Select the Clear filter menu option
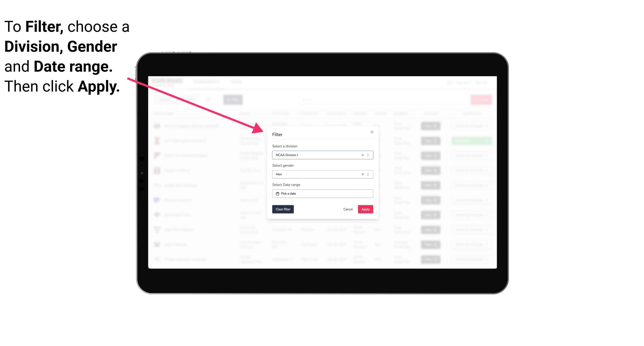The height and width of the screenshot is (346, 644). (283, 209)
